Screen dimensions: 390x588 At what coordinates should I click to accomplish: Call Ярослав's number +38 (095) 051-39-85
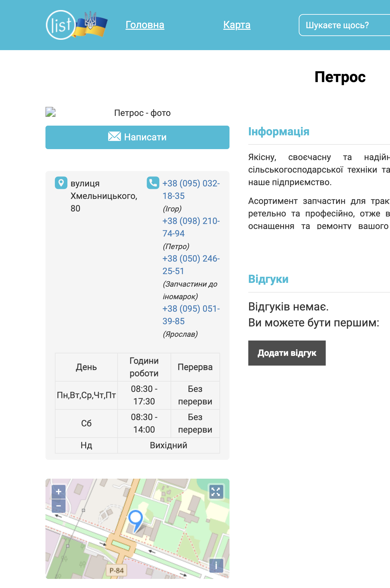(191, 315)
